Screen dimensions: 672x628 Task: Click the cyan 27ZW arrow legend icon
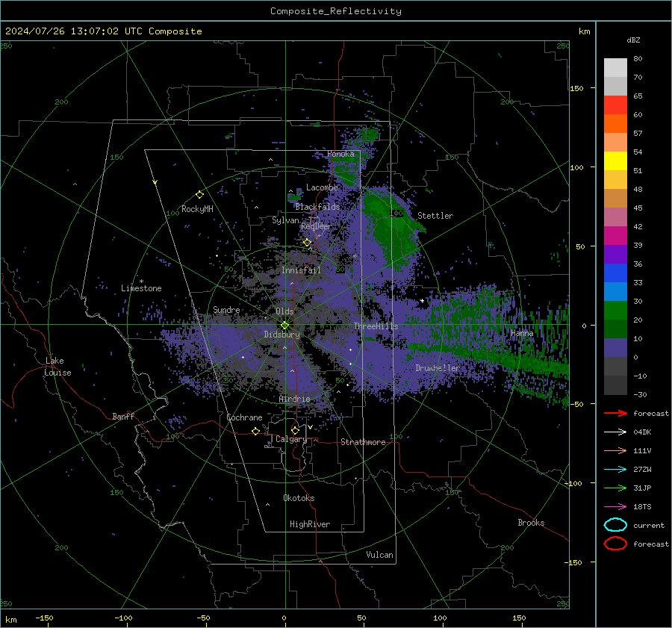[x=615, y=470]
